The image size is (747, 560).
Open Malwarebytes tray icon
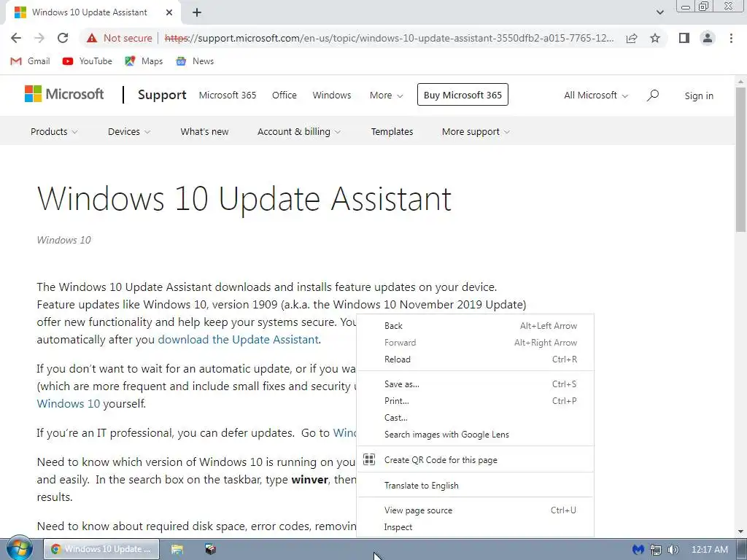coord(638,550)
